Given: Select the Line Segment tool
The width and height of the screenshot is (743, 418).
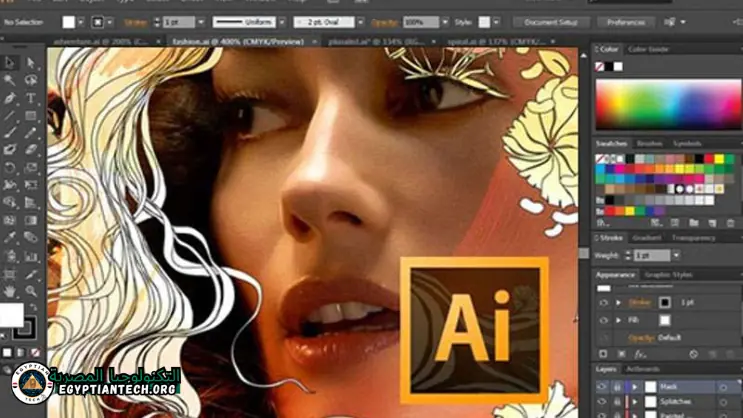Looking at the screenshot, I should [x=9, y=116].
